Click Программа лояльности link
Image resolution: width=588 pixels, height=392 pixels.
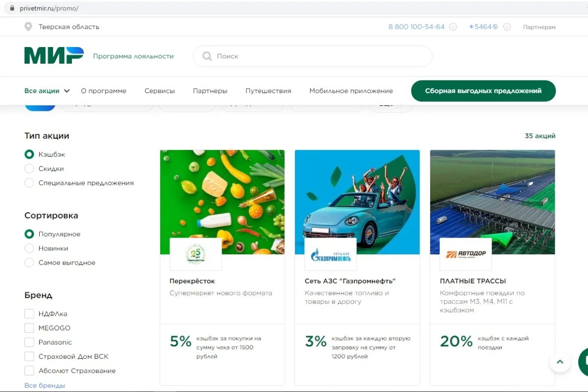click(x=133, y=56)
